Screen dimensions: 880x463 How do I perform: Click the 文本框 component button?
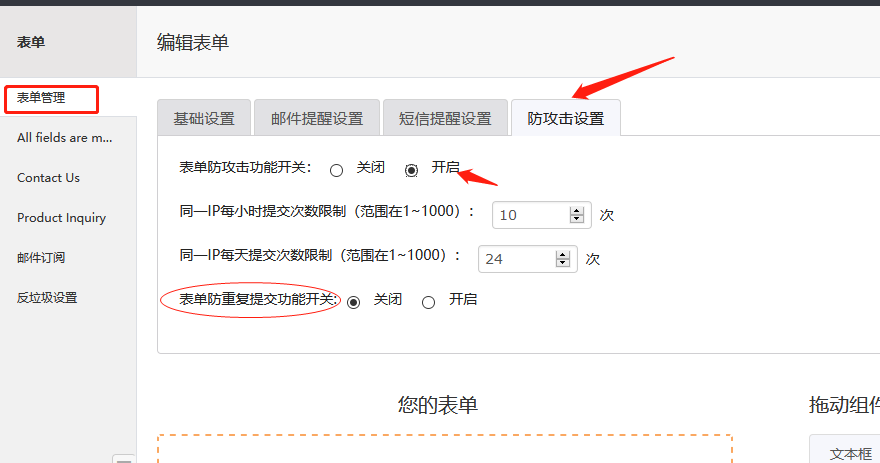point(850,453)
